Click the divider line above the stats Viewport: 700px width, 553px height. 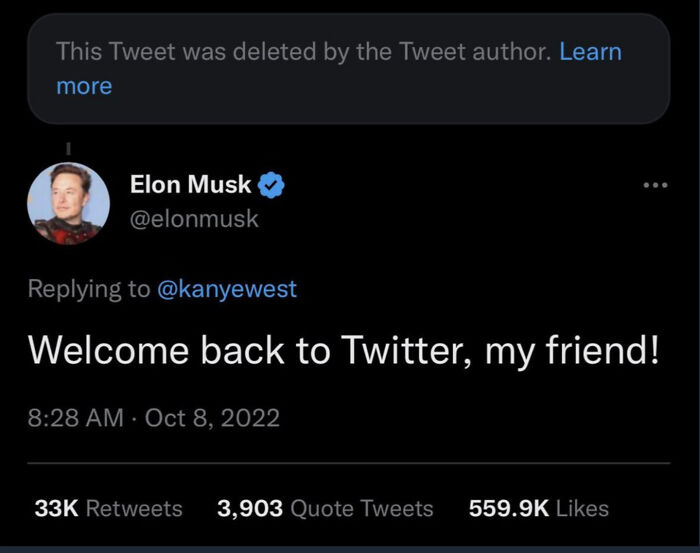(x=348, y=463)
